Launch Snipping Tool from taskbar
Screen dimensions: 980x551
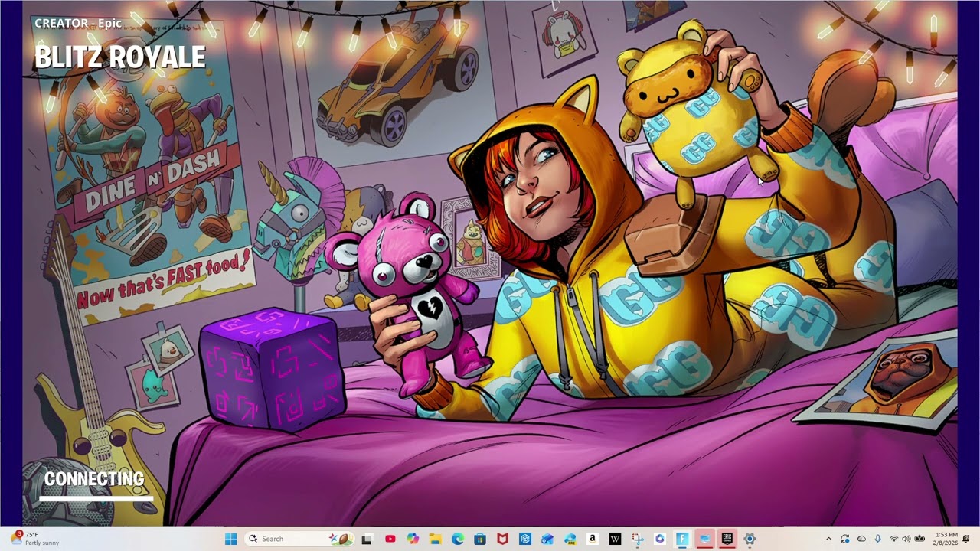637,539
